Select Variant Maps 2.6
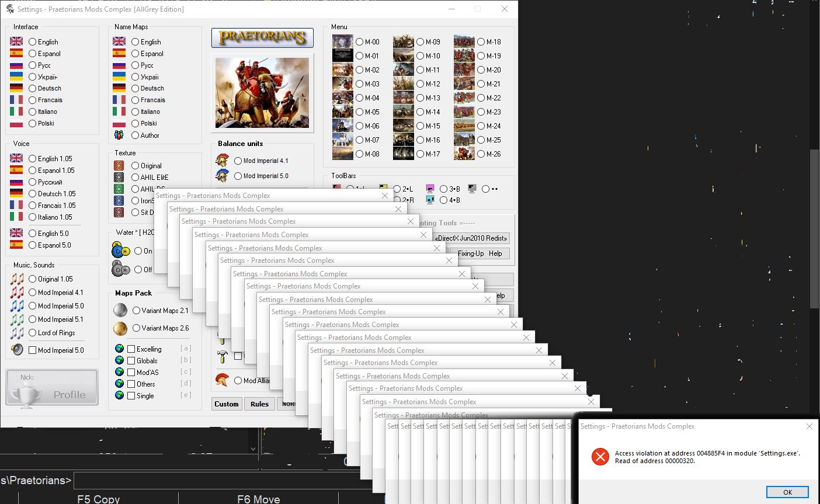Viewport: 820px width, 504px height. [137, 328]
